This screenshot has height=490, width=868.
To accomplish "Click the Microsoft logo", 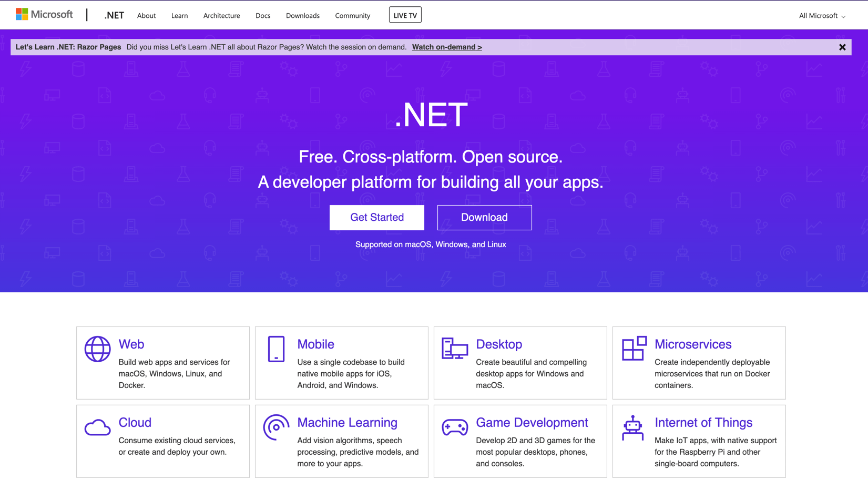I will 44,14.
